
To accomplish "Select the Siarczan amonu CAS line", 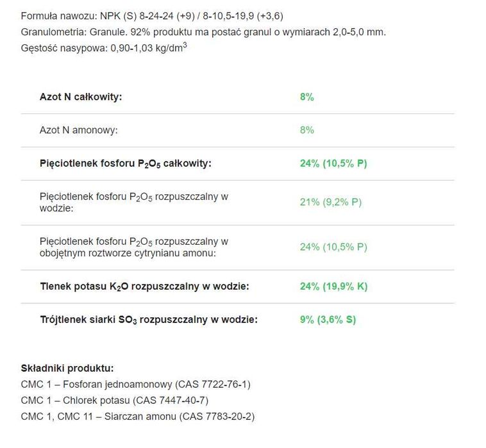I will click(x=137, y=417).
